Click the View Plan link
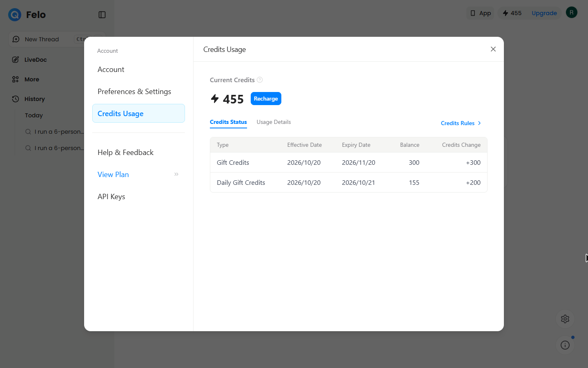The image size is (588, 368). pyautogui.click(x=113, y=175)
